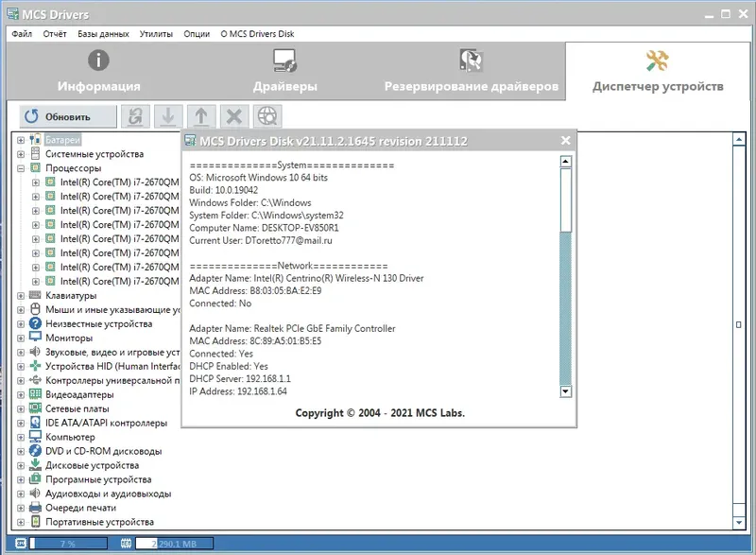Click the IP Address 192.168.1.64 line

(x=238, y=391)
